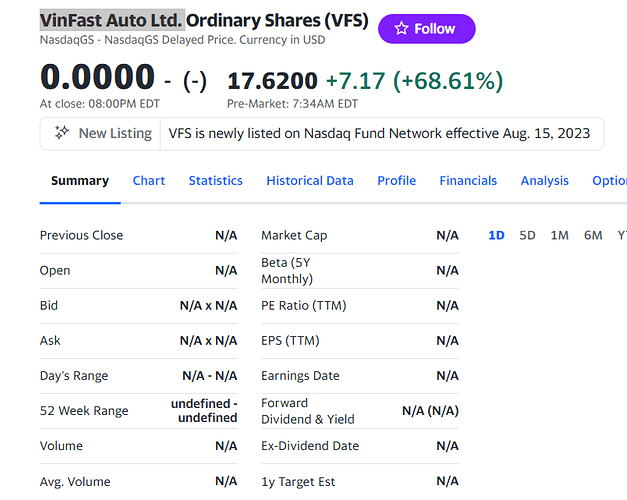Select the 1D chart range

point(496,236)
